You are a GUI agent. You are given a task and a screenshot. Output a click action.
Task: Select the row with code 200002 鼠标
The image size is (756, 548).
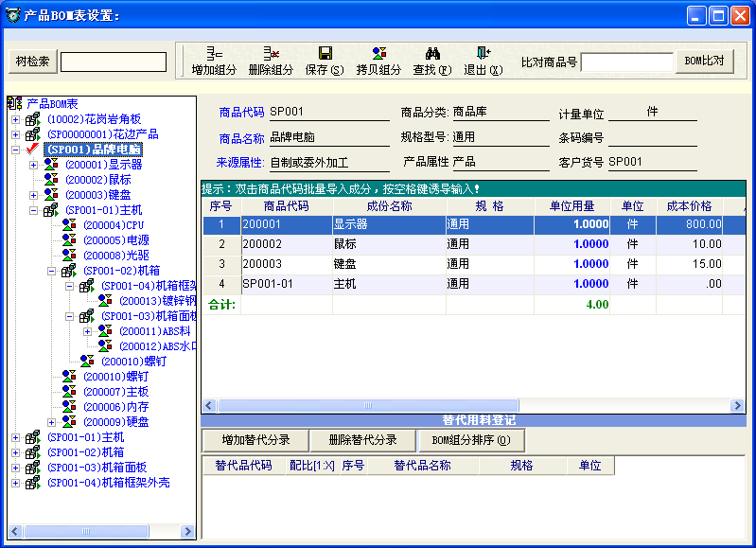pyautogui.click(x=474, y=244)
